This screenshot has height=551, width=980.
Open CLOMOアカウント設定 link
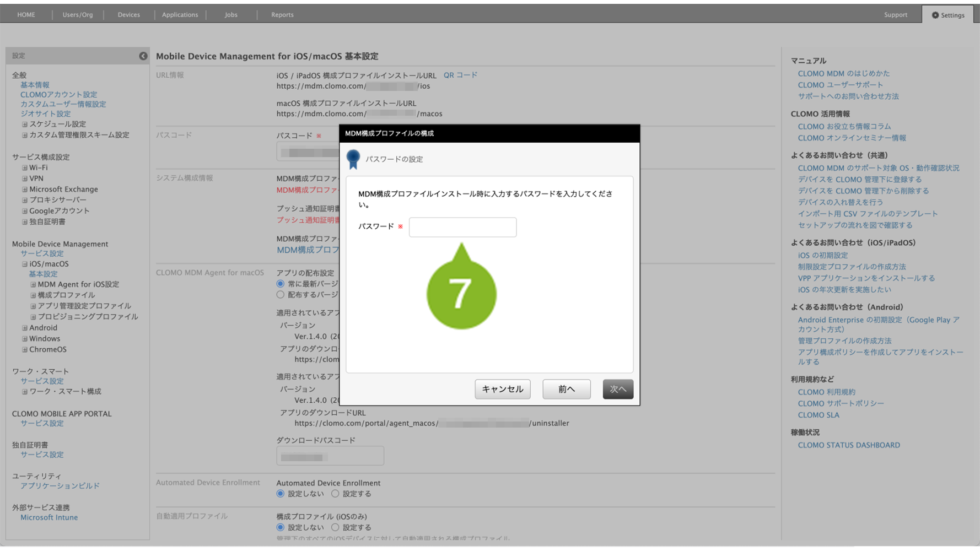(58, 95)
